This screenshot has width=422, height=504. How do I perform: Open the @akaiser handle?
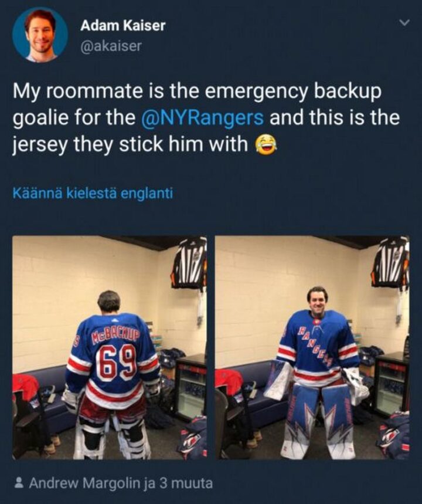111,46
